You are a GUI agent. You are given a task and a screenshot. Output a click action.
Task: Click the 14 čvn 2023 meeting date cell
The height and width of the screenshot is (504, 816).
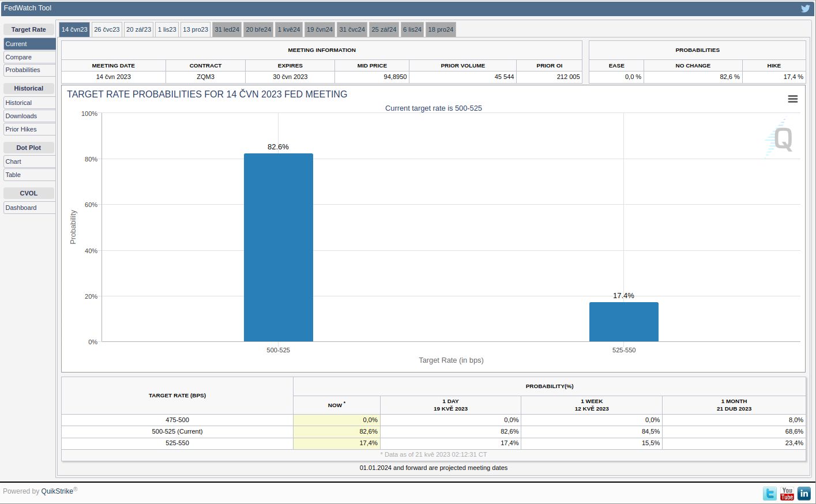114,77
